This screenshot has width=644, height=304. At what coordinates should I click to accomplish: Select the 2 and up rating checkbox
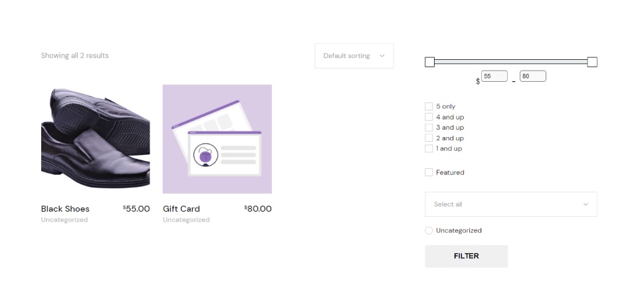(x=429, y=138)
